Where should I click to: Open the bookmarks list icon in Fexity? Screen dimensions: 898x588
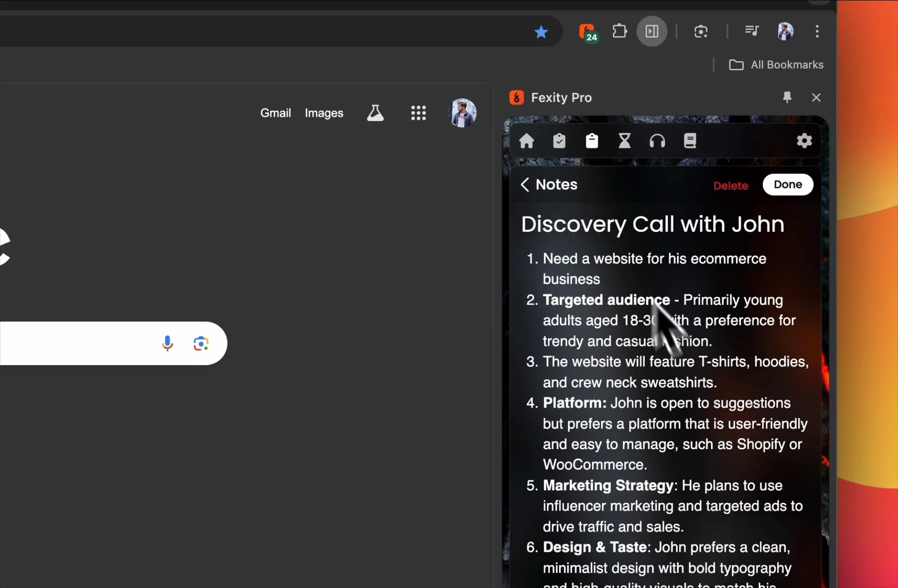pos(690,141)
